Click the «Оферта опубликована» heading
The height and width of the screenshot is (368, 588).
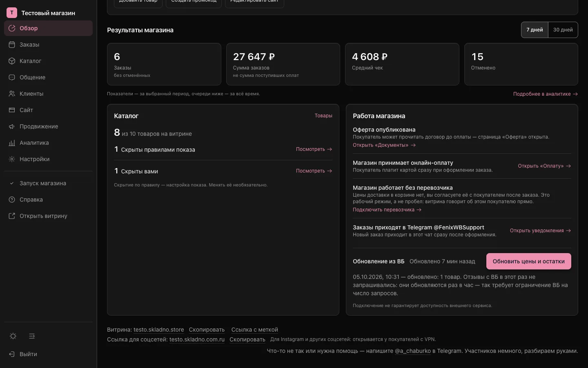click(384, 130)
